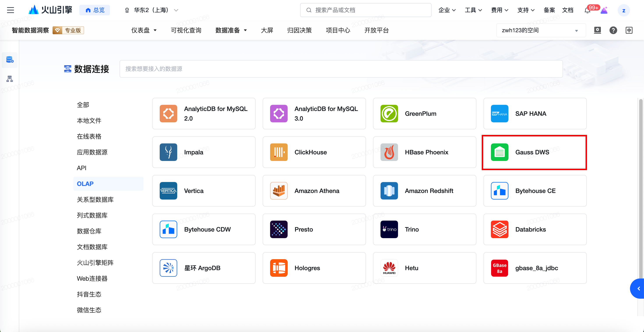Select the 全部 category
The width and height of the screenshot is (644, 332).
83,105
